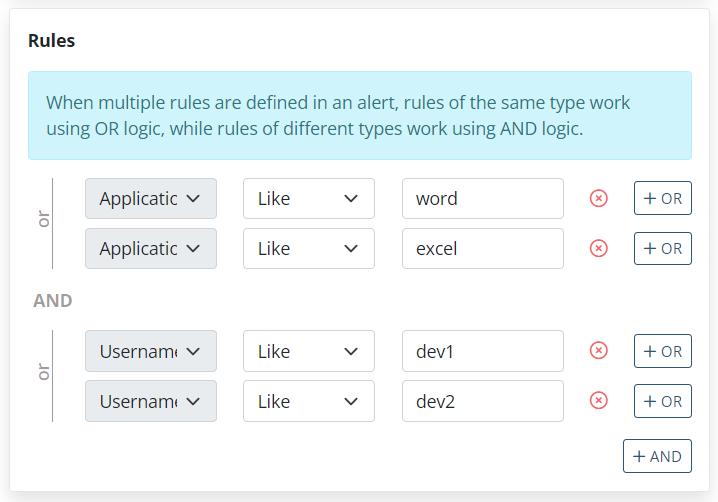
Task: Click into the 'excel' value field
Action: [x=482, y=249]
